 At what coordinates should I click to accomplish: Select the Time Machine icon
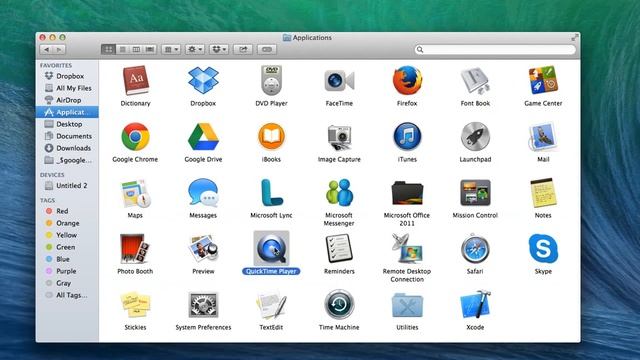pyautogui.click(x=339, y=305)
